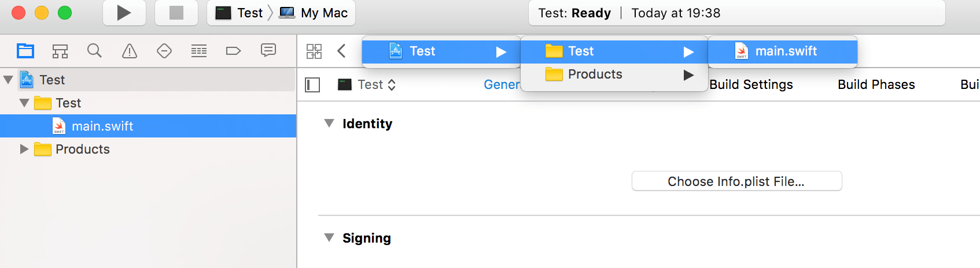This screenshot has width=980, height=268.
Task: Show the Breakpoint navigator tag icon
Action: [233, 51]
